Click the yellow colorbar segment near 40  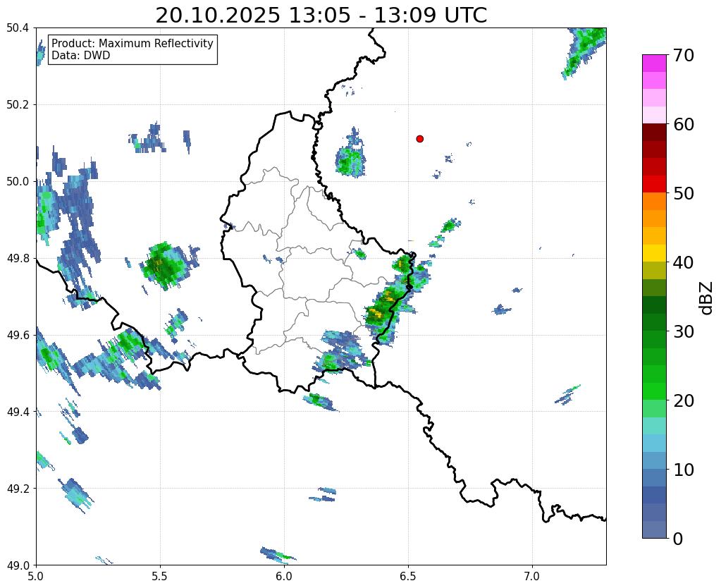point(654,254)
